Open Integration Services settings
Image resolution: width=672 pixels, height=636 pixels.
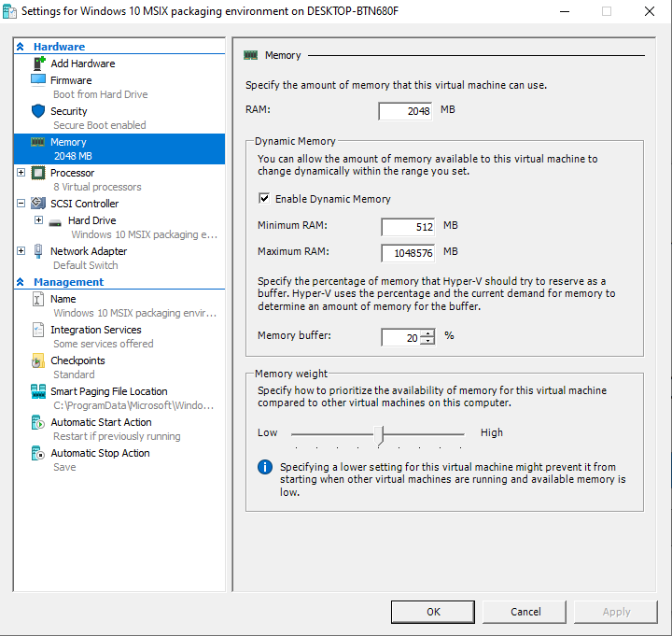tap(95, 330)
